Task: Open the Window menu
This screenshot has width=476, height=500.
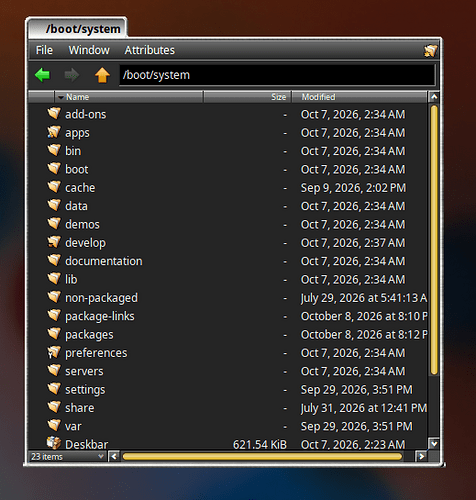Action: (x=89, y=50)
